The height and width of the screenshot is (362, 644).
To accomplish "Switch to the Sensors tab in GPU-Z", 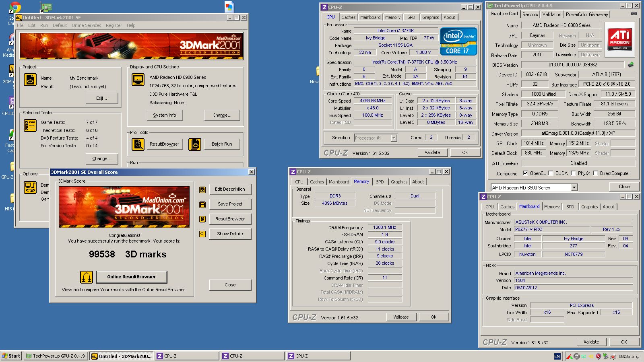I will tap(530, 14).
